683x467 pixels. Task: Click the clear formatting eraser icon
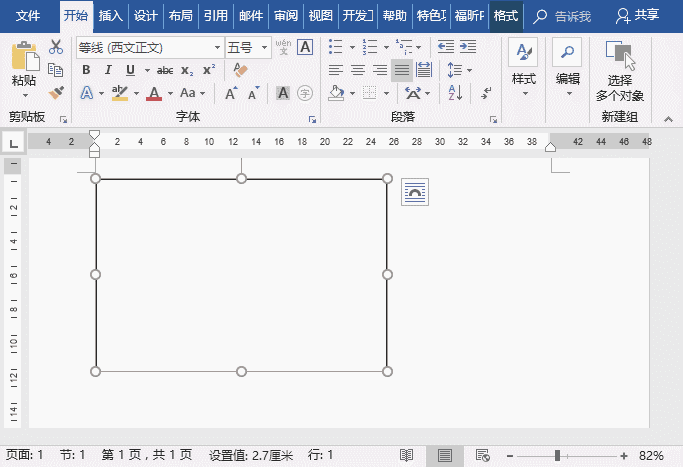pos(239,70)
